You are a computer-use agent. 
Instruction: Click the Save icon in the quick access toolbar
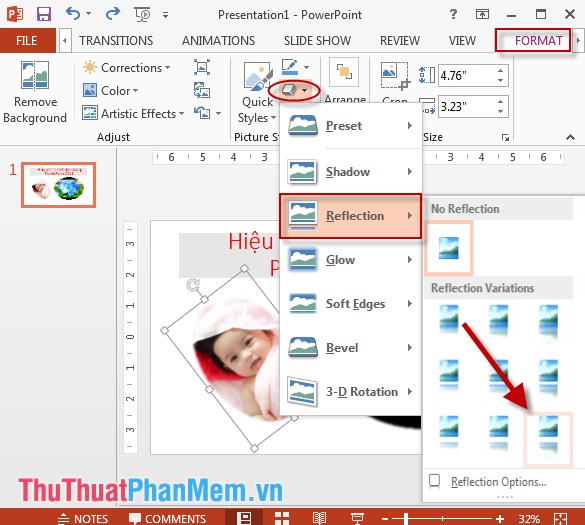pos(44,14)
